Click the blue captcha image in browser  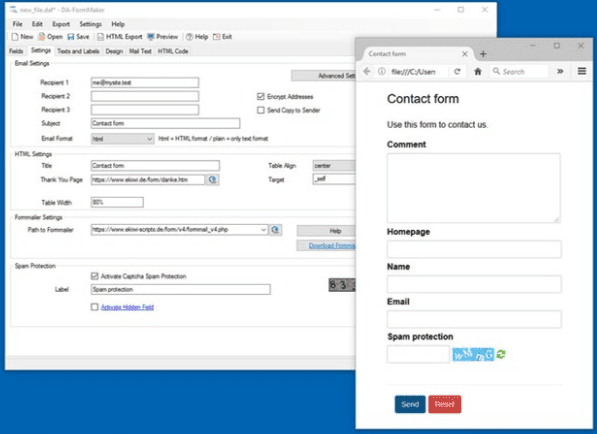point(473,354)
